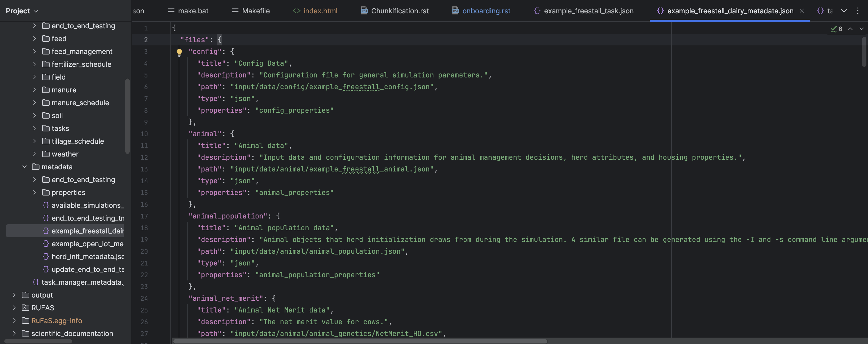Screen dimensions: 868x344
Task: Click line number 12 in gutter
Action: (144, 158)
